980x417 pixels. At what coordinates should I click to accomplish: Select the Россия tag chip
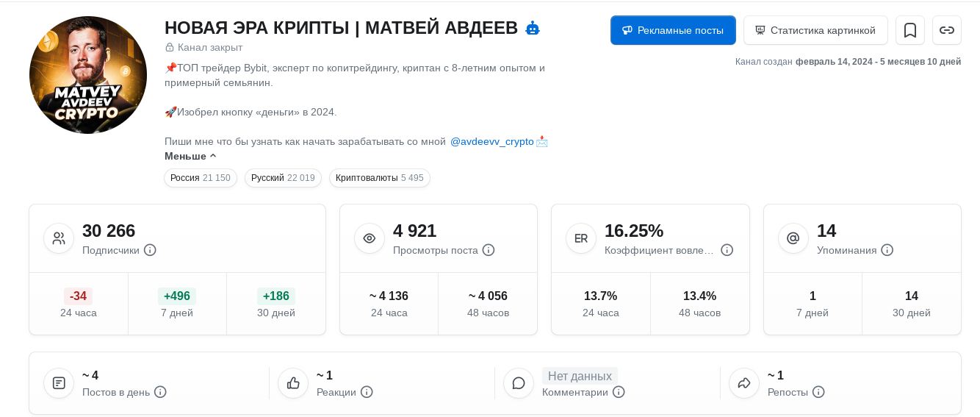click(200, 178)
